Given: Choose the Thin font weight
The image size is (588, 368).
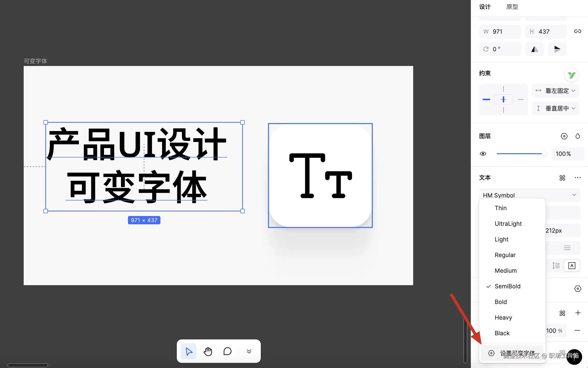Looking at the screenshot, I should tap(501, 208).
